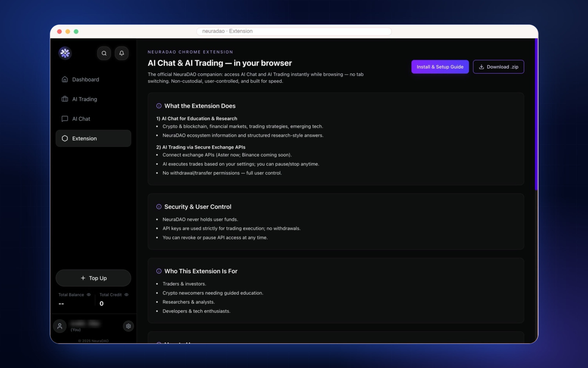This screenshot has height=368, width=588.
Task: Open the Install & Setup Guide
Action: (x=440, y=67)
